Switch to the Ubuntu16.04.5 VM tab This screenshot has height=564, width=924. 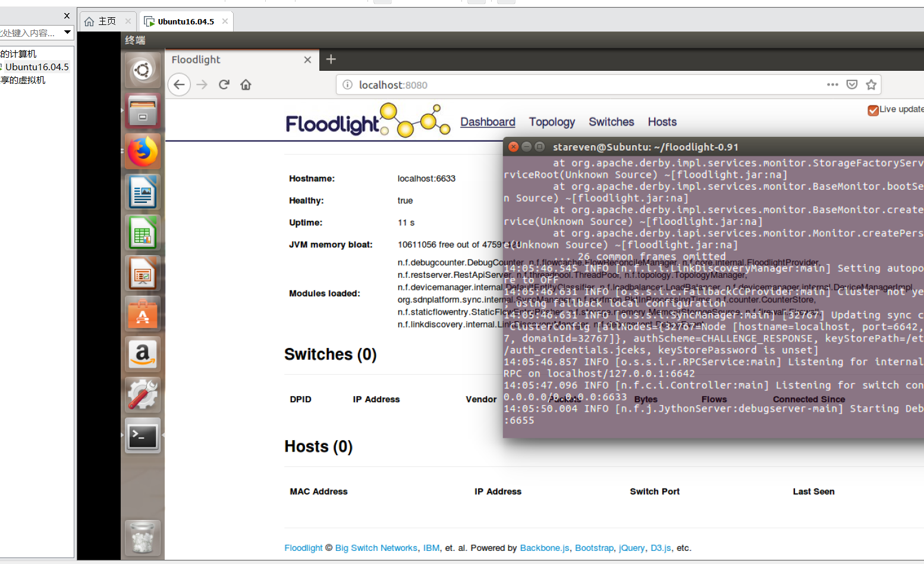coord(186,21)
